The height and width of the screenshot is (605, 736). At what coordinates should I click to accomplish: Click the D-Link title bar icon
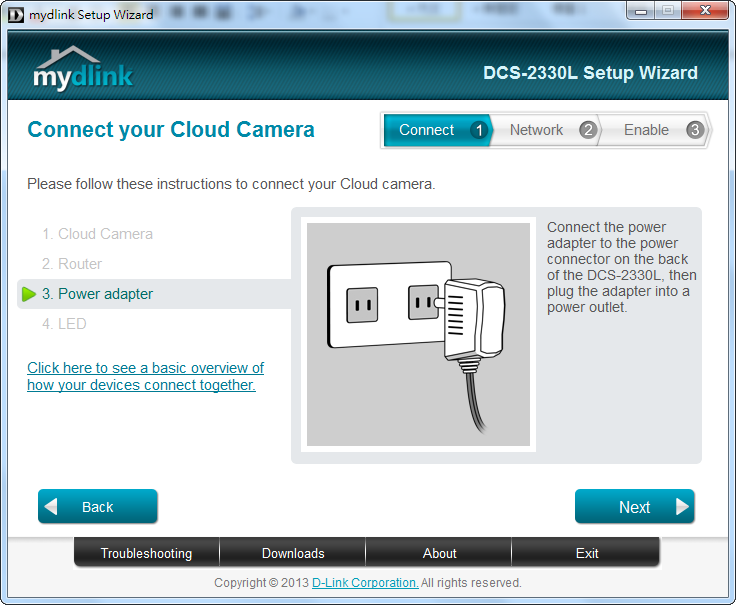15,15
